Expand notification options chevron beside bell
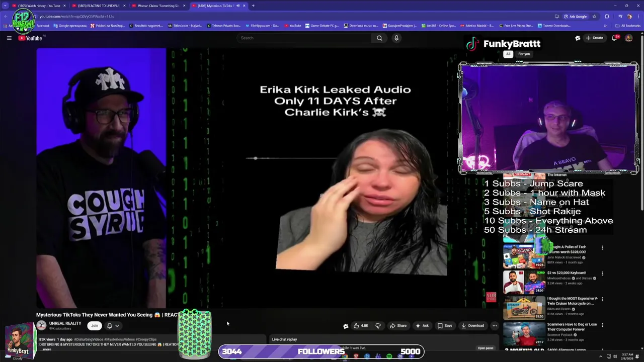 click(117, 326)
